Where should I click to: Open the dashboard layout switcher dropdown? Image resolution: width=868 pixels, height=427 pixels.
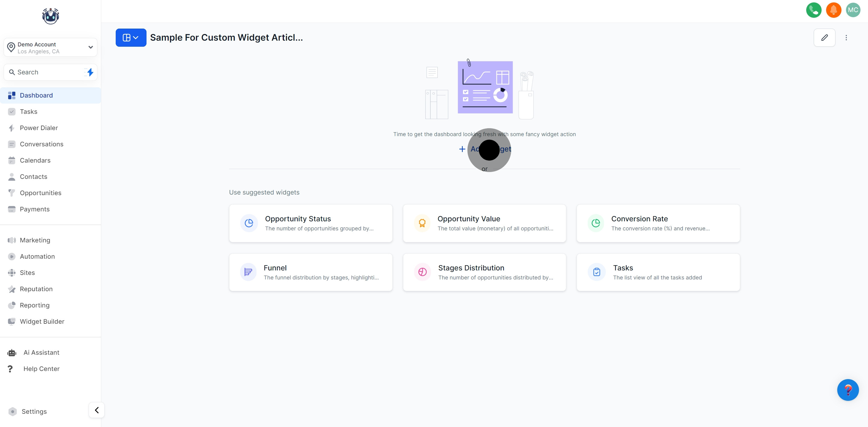tap(131, 37)
